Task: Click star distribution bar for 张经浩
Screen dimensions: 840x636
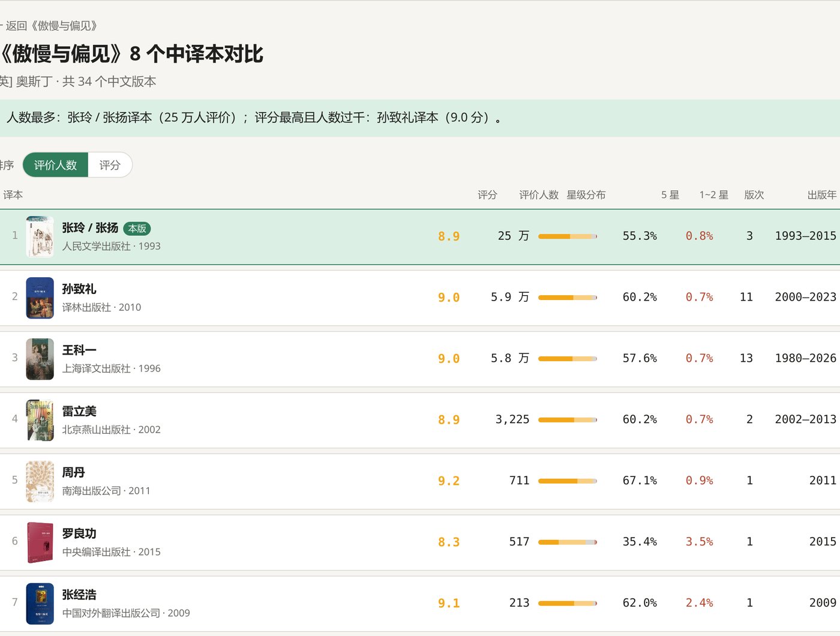Action: (x=568, y=604)
